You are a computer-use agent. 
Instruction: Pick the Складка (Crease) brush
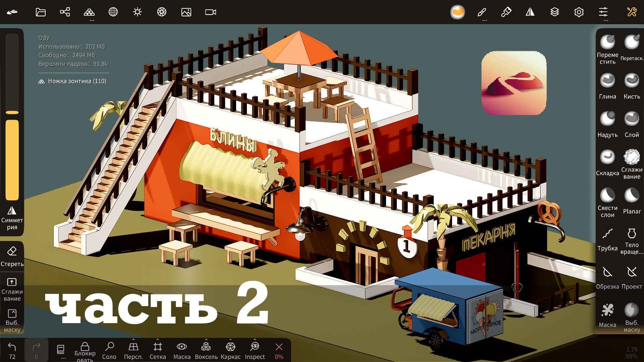[607, 163]
